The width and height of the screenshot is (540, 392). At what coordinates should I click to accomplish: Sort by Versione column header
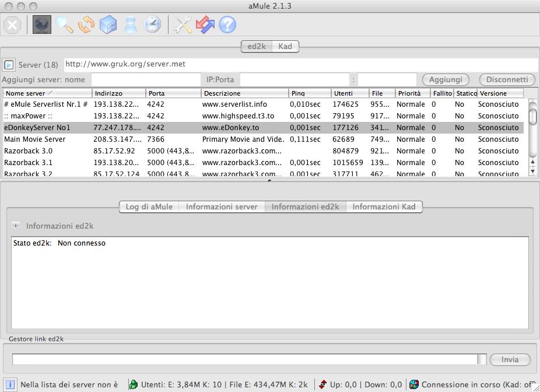coord(500,93)
